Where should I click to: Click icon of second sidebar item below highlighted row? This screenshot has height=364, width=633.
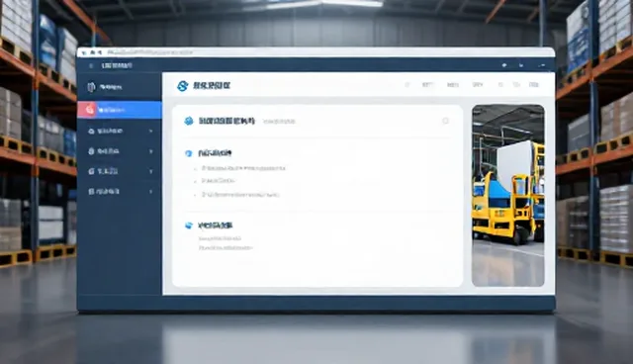91,151
